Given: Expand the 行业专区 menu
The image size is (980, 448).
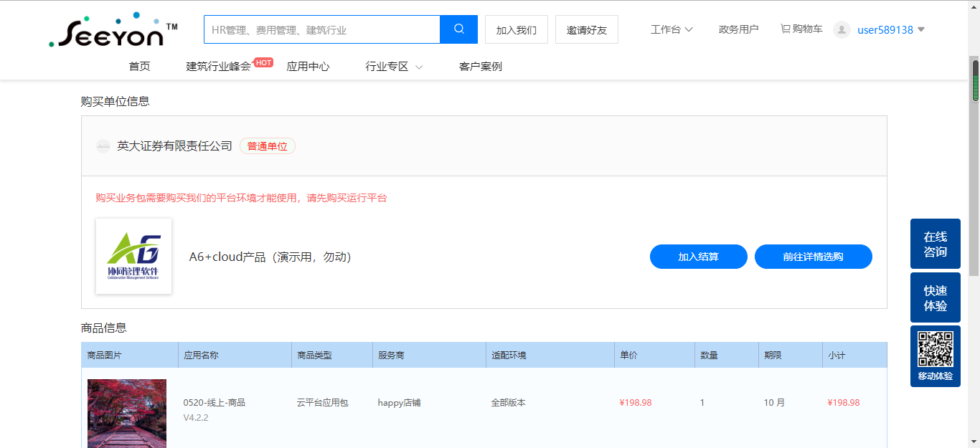Looking at the screenshot, I should [x=394, y=67].
